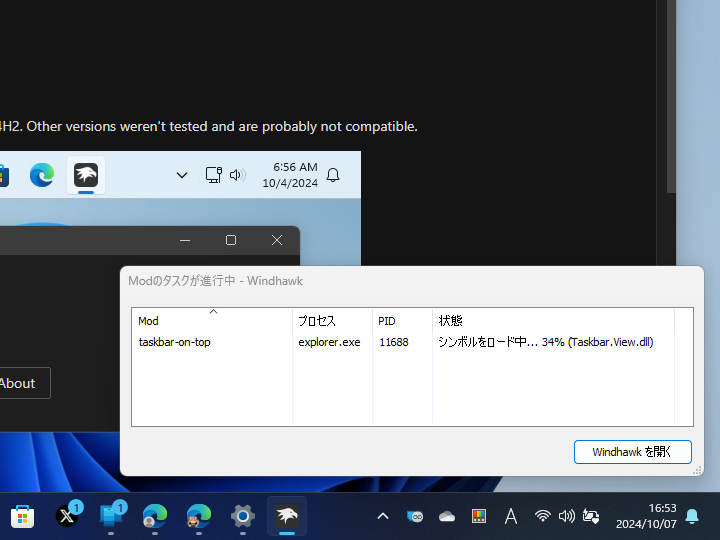720x540 pixels.
Task: Click the bell icon in the preview image
Action: [333, 175]
